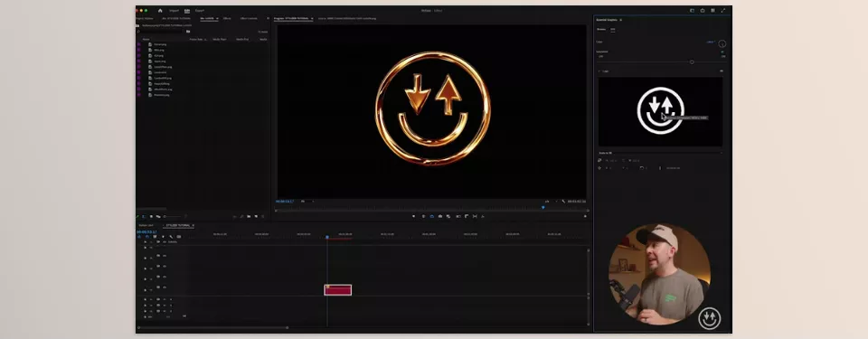Viewport: 868px width, 339px height.
Task: Open Program monitor settings wrench
Action: pos(563,201)
